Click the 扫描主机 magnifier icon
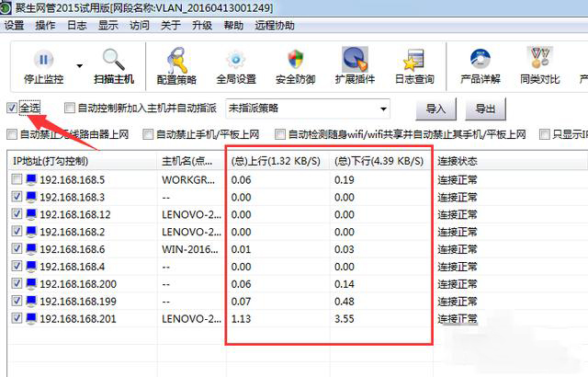Viewport: 588px width, 377px height. point(116,62)
